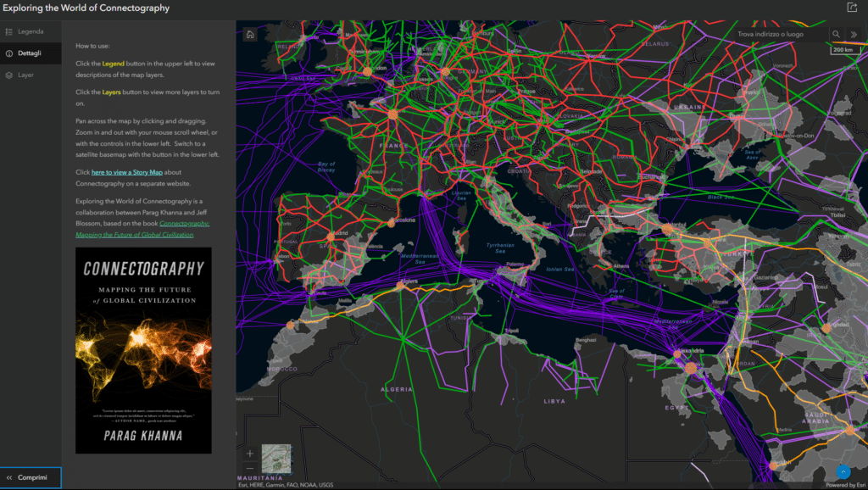
Task: Click the 'How to use:' heading
Action: [92, 46]
